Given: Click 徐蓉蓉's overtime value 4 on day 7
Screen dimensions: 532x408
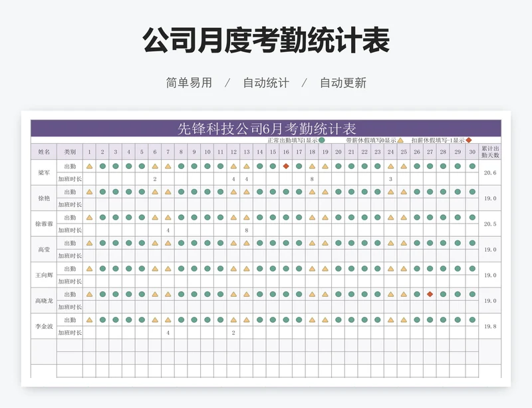Looking at the screenshot, I should [x=168, y=230].
